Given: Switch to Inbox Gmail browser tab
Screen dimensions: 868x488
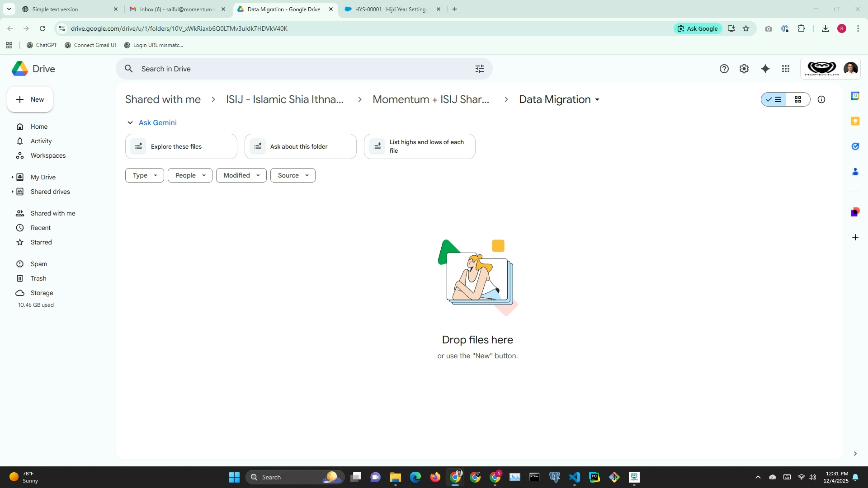Looking at the screenshot, I should (x=177, y=9).
